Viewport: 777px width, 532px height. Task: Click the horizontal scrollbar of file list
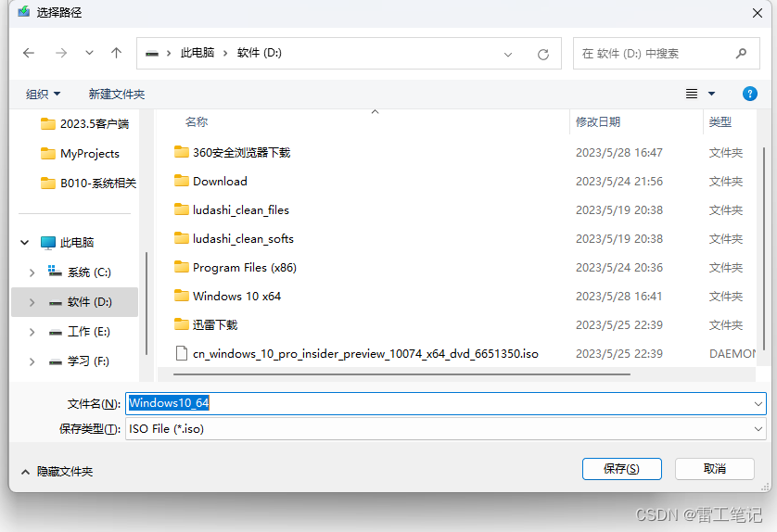[401, 374]
